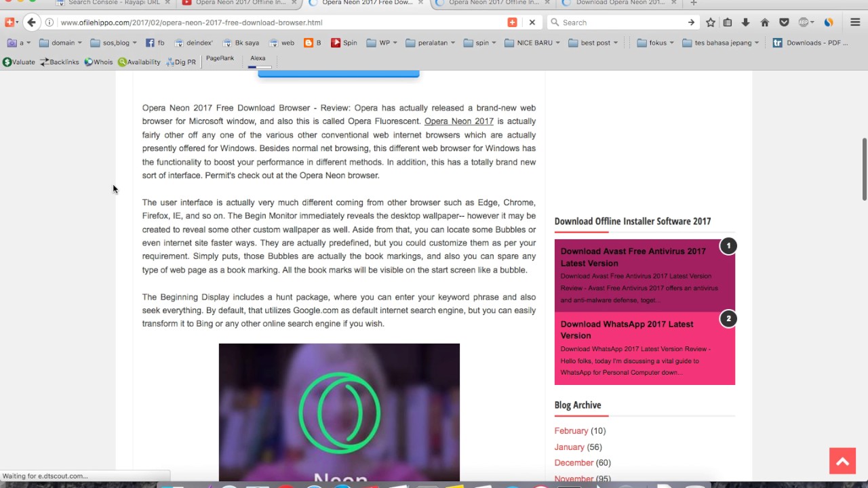The width and height of the screenshot is (868, 488).
Task: Open the Downloads arrow icon
Action: [x=745, y=22]
